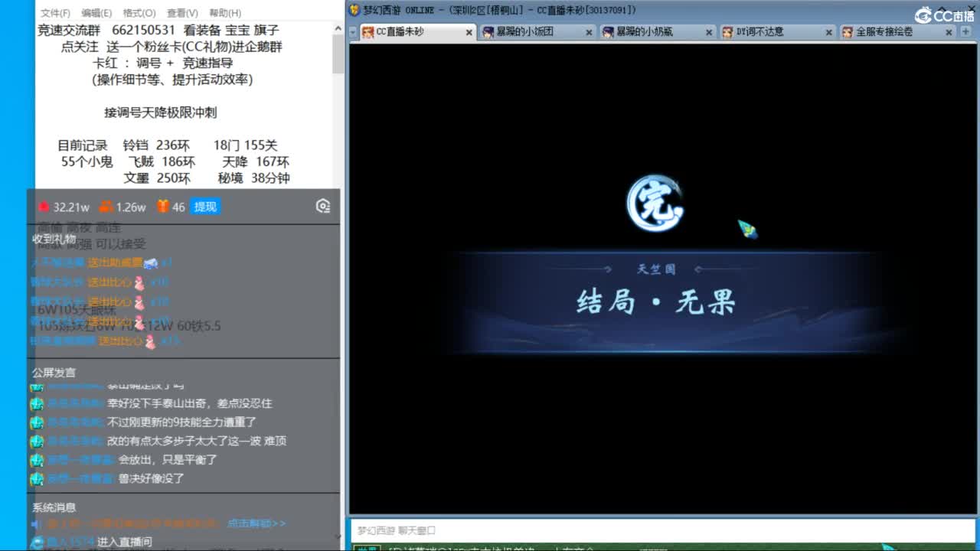
Task: Click the chat message 兽决好像没了
Action: (152, 478)
